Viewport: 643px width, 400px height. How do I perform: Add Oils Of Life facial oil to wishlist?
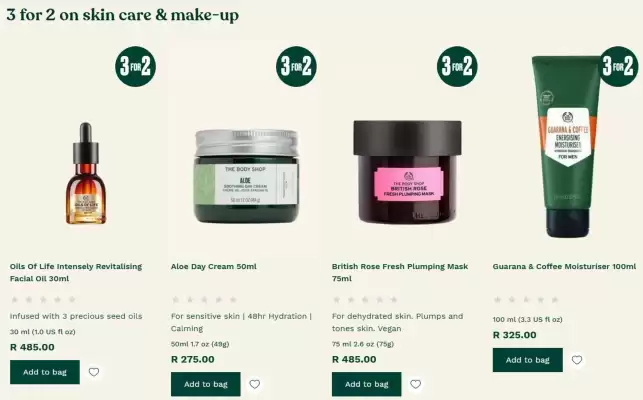[x=94, y=372]
